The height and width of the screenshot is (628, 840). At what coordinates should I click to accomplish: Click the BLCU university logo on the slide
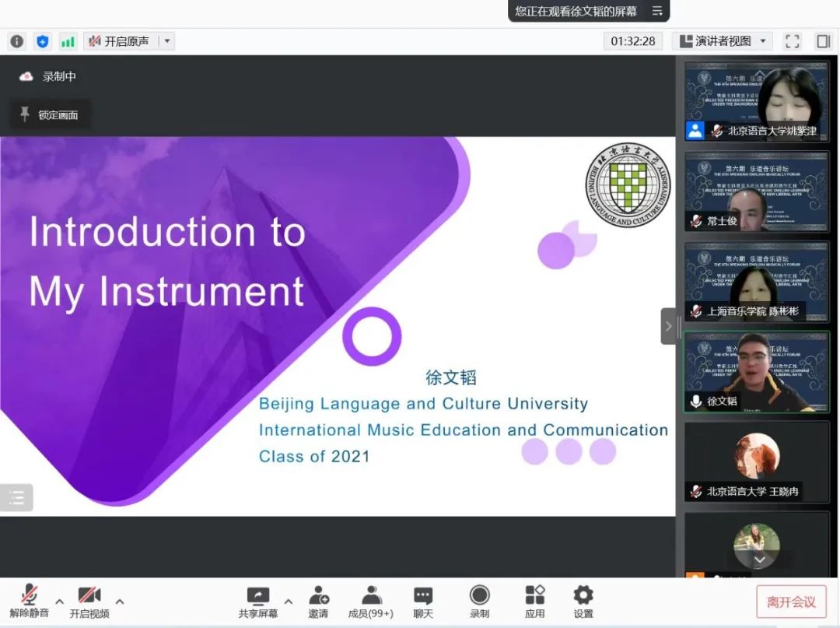coord(628,185)
